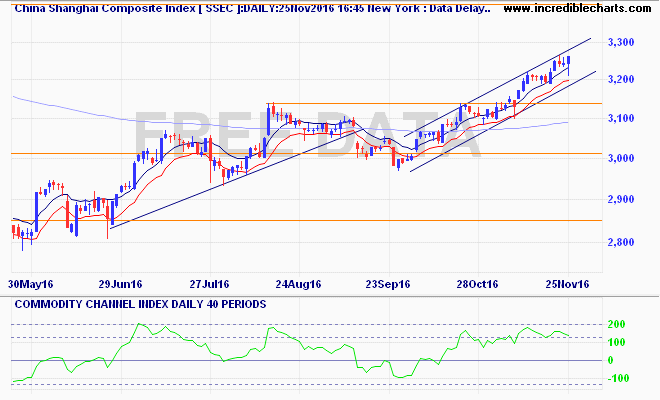Select the 2,900 price axis label

(x=621, y=199)
